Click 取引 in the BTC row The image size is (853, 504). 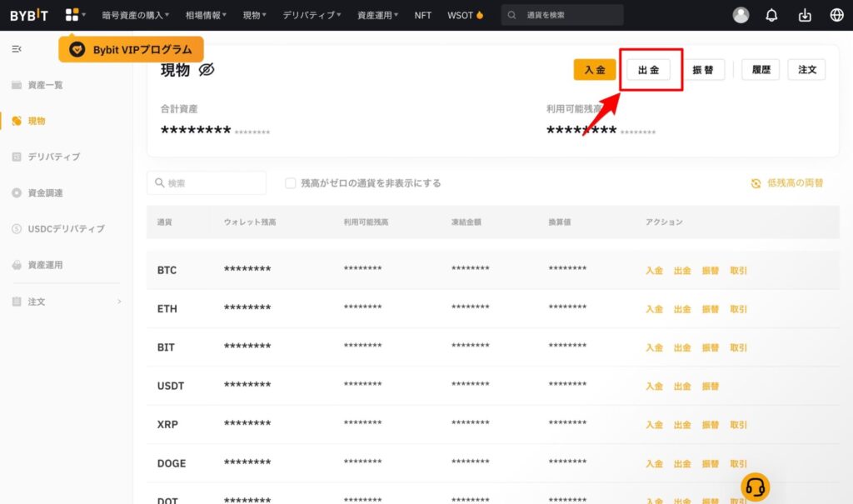[738, 271]
